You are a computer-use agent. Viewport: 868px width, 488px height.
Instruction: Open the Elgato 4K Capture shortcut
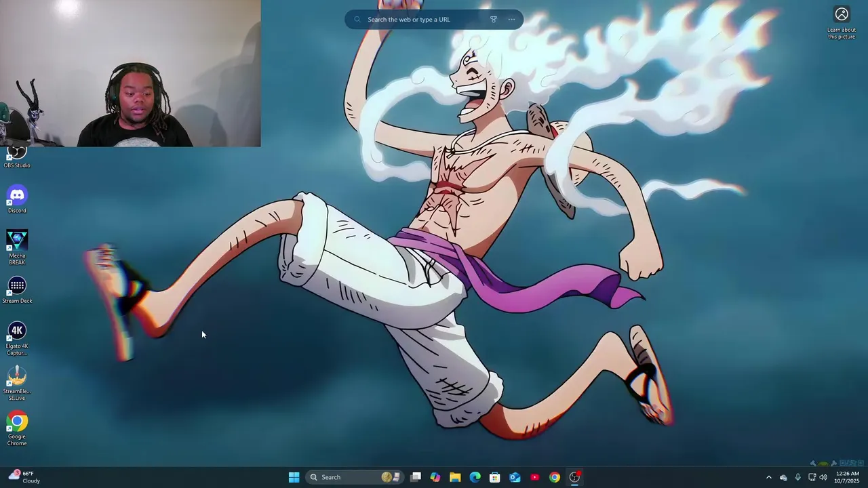tap(17, 338)
